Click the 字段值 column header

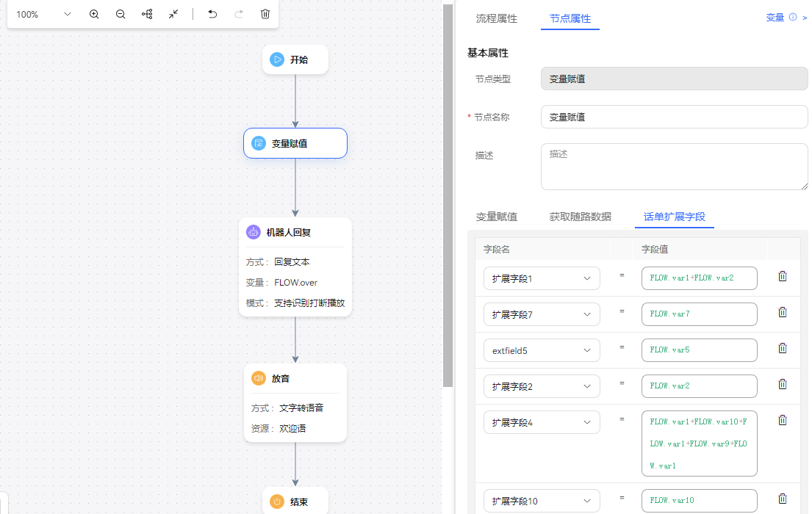pyautogui.click(x=655, y=249)
